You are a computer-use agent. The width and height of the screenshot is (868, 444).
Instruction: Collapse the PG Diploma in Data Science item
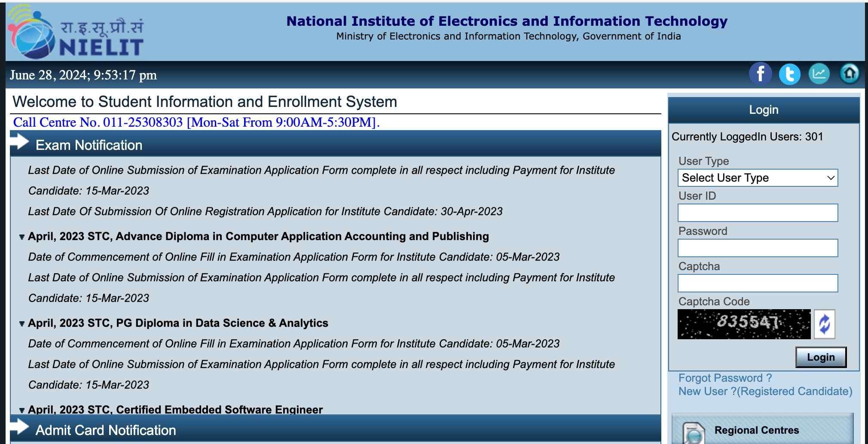coord(22,324)
